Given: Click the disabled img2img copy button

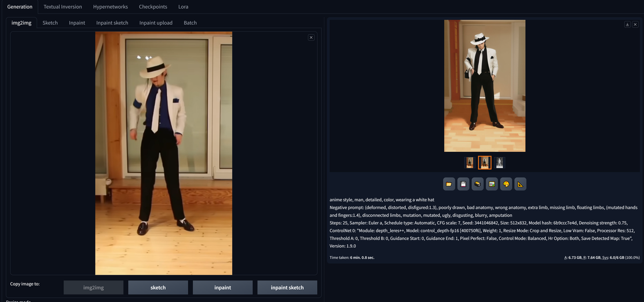Looking at the screenshot, I should tap(93, 288).
